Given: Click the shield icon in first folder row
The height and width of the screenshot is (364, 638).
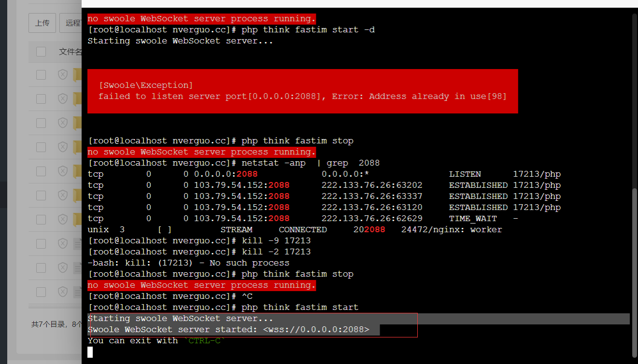Looking at the screenshot, I should [x=62, y=74].
